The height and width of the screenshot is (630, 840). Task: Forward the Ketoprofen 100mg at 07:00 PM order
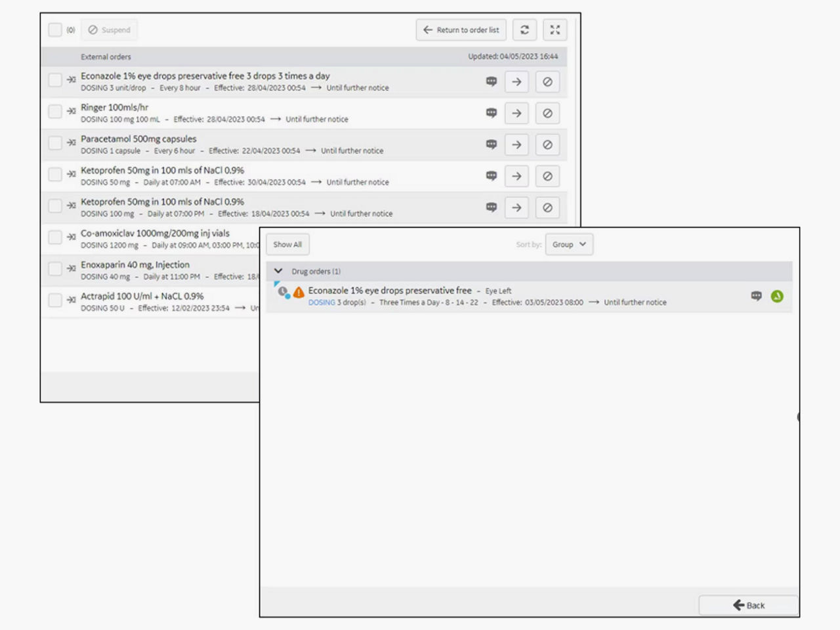point(516,207)
